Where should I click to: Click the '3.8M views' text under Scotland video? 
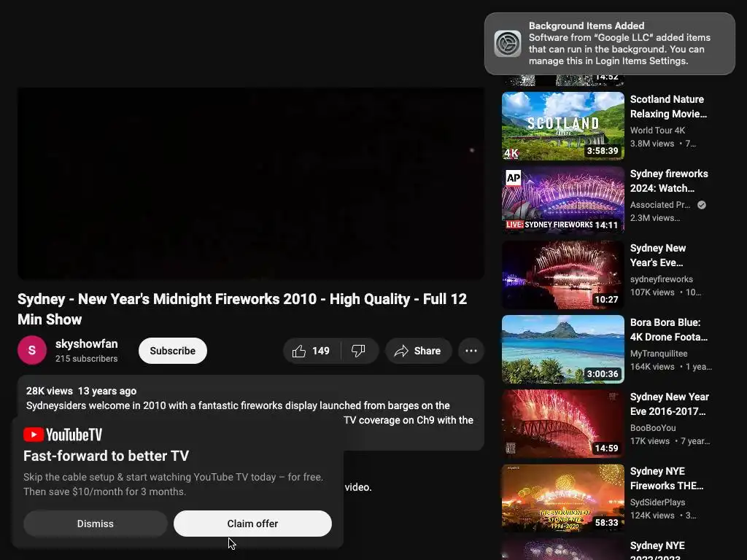click(651, 144)
